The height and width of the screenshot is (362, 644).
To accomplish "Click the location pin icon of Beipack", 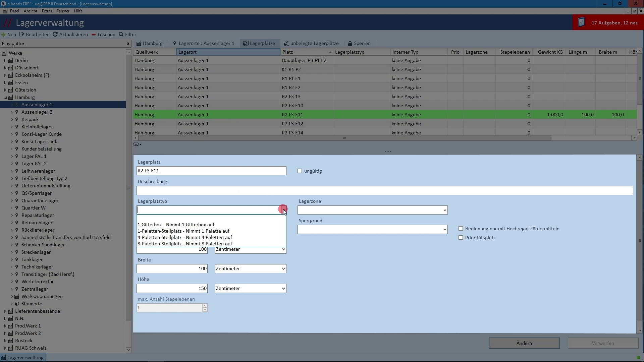I will (x=17, y=119).
